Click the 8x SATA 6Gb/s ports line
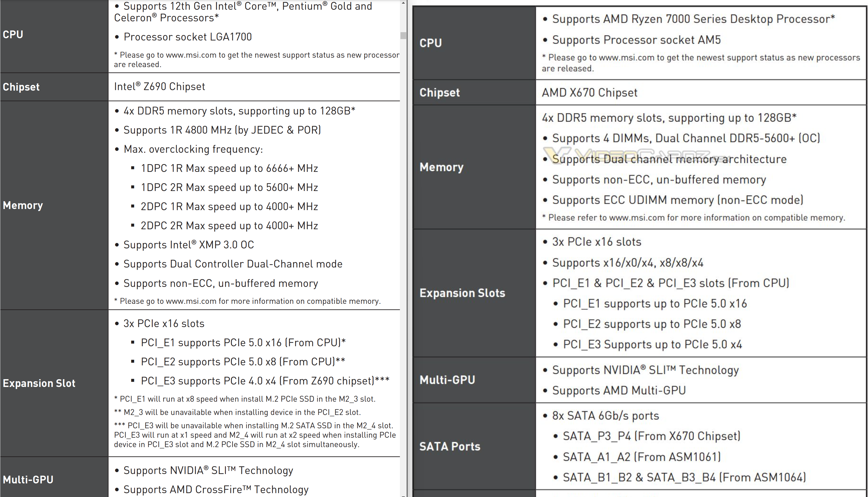Image resolution: width=868 pixels, height=497 pixels. (x=605, y=416)
